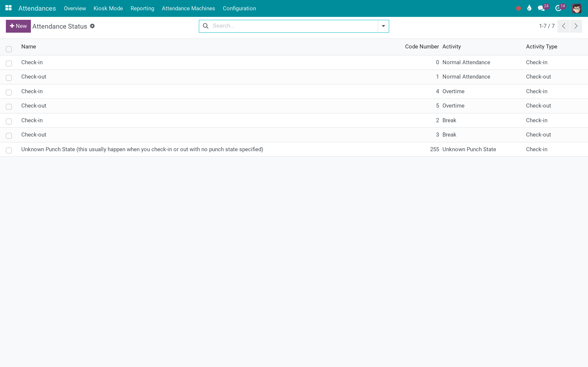Open the activities clock icon
This screenshot has width=588, height=367.
click(x=558, y=8)
